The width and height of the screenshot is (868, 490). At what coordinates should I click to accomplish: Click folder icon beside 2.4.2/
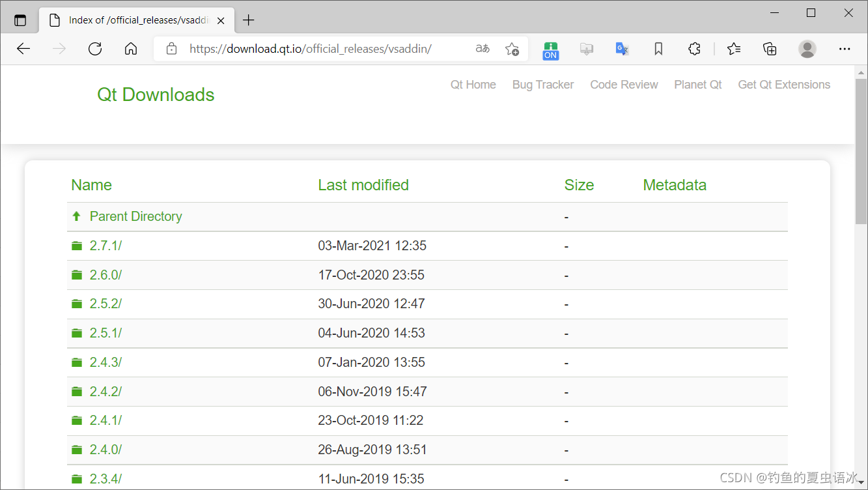tap(77, 392)
